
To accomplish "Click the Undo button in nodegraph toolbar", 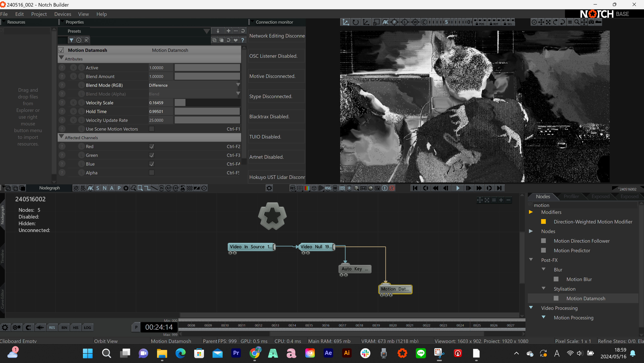I will click(x=76, y=188).
